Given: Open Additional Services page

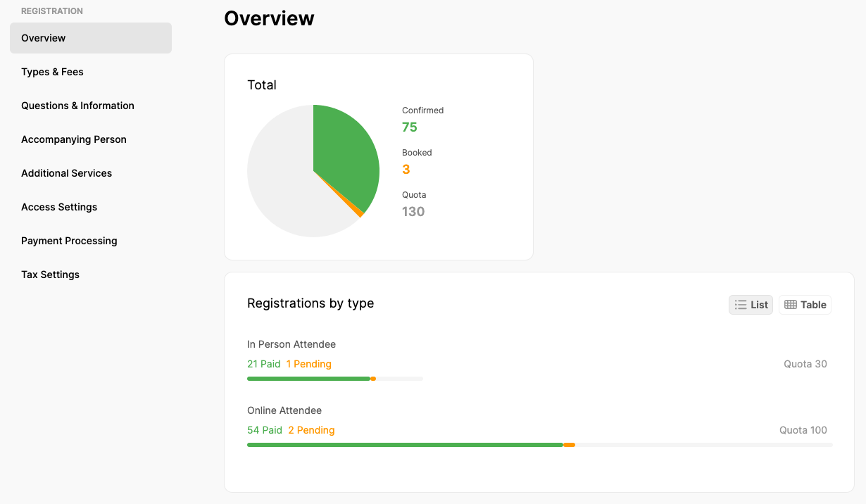Looking at the screenshot, I should (x=67, y=173).
